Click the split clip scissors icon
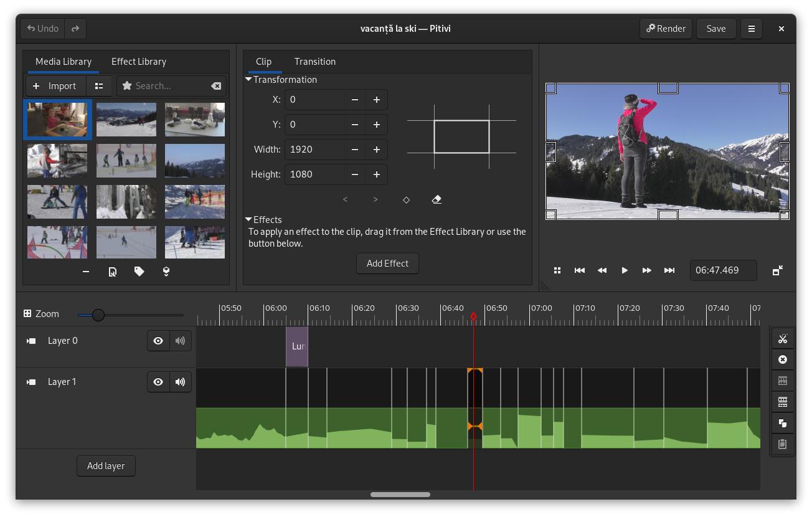The height and width of the screenshot is (517, 812). click(x=782, y=338)
